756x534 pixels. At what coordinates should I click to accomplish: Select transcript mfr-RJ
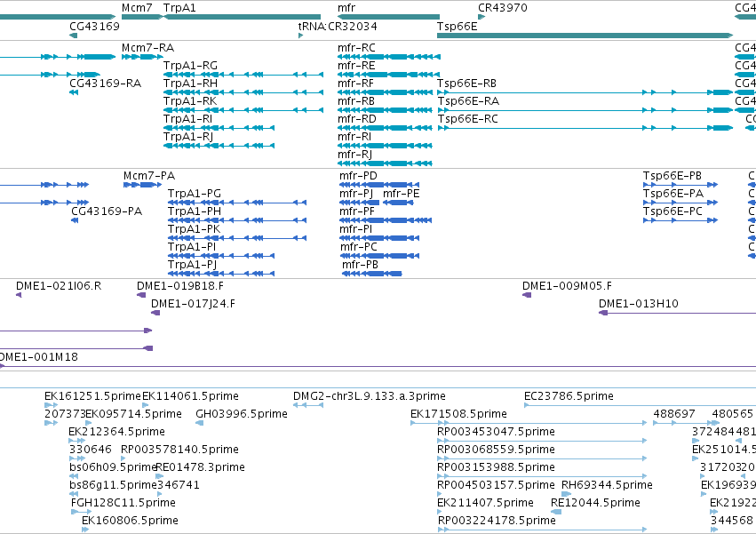[385, 164]
